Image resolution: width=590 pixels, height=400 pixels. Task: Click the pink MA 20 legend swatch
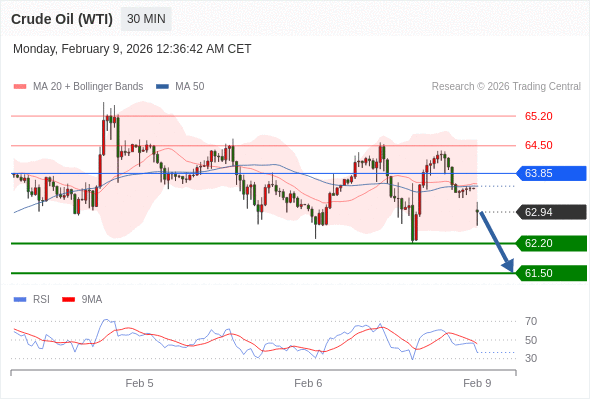click(20, 87)
